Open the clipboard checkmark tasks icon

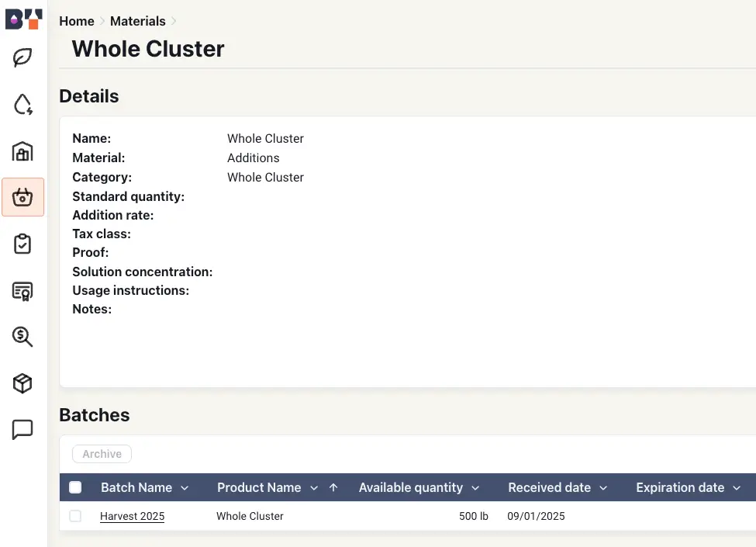[x=22, y=244]
